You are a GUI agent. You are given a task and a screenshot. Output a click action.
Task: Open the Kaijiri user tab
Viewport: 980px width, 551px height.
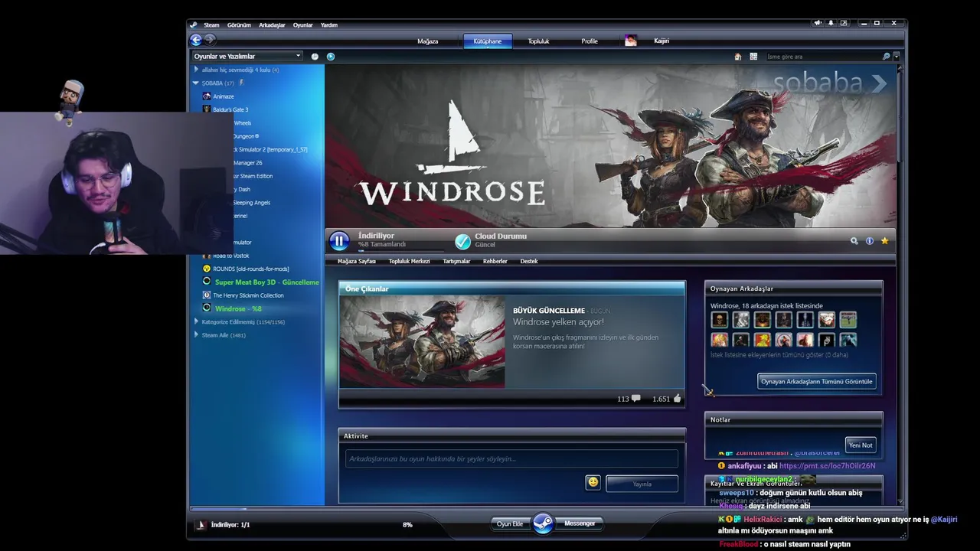click(x=661, y=41)
